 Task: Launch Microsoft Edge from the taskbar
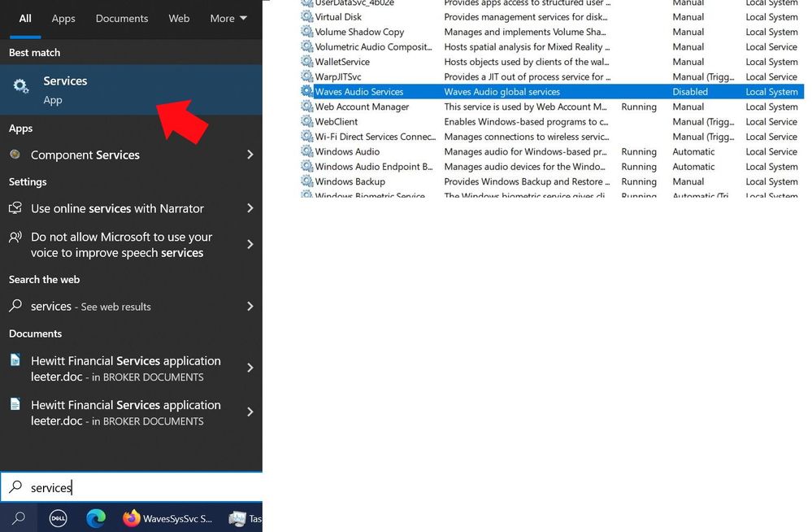pos(96,518)
